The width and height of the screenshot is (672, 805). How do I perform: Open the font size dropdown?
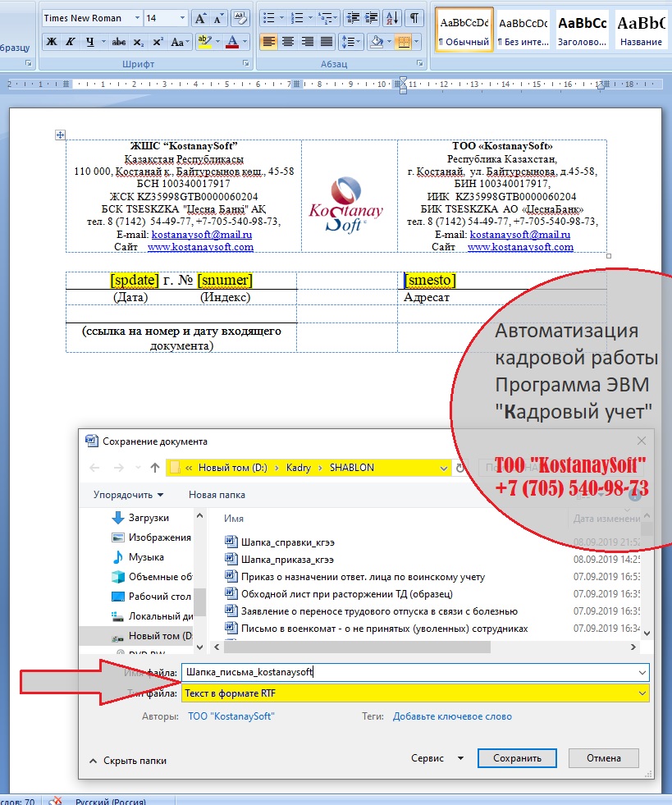coord(182,19)
